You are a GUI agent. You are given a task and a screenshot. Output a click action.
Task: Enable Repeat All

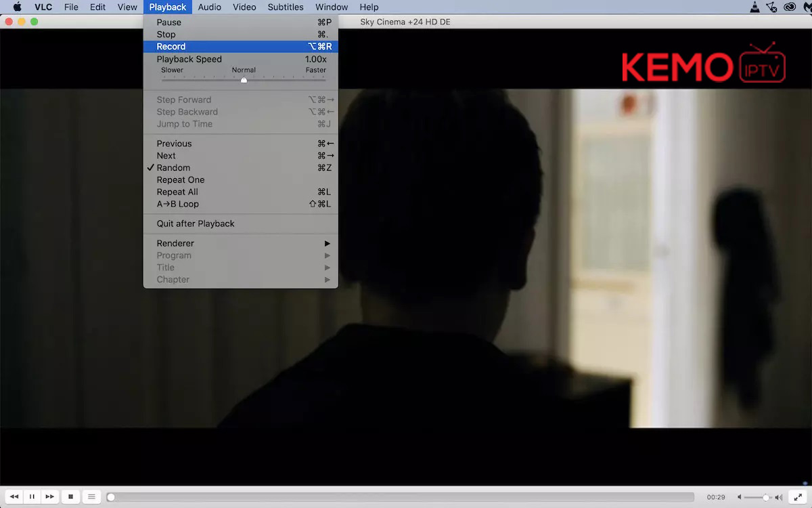pos(240,192)
